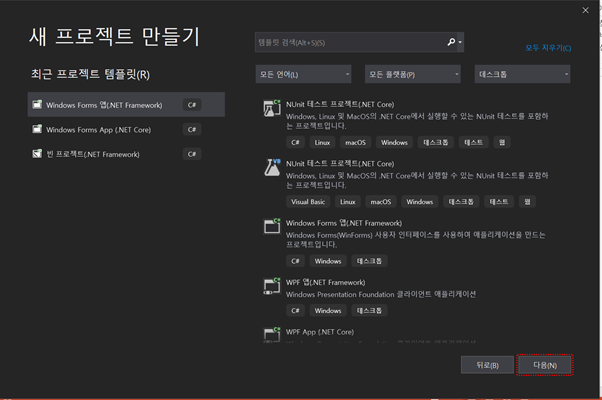Click the Visual Basic NUnit flask icon

[x=272, y=168]
